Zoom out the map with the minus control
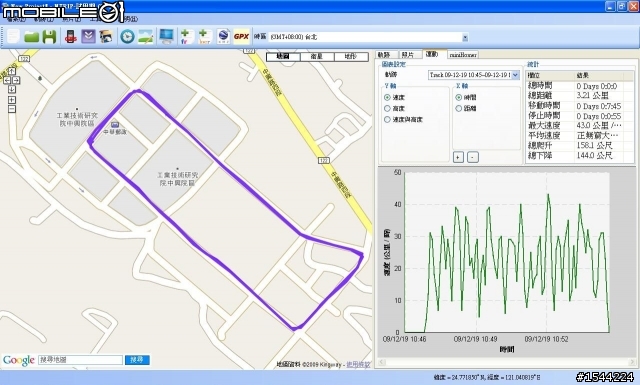Image resolution: width=640 pixels, height=385 pixels. (12, 109)
